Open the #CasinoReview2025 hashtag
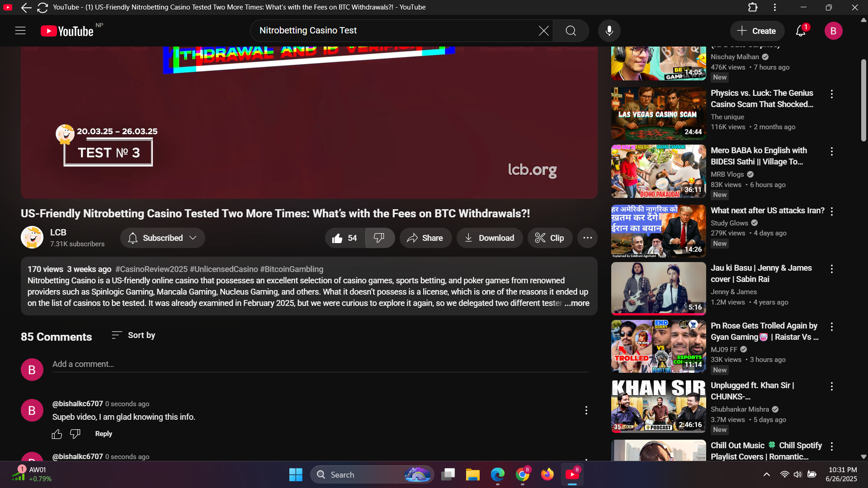This screenshot has width=868, height=488. (x=151, y=269)
